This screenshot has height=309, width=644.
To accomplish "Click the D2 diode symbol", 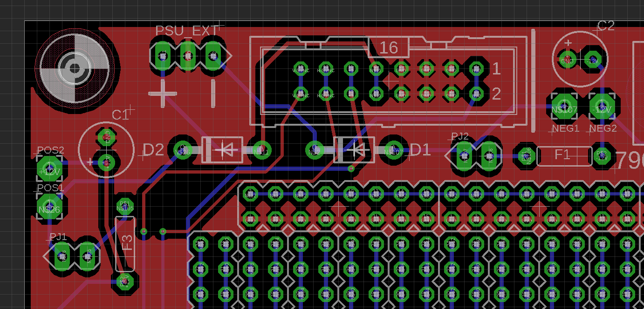I will click(x=222, y=149).
